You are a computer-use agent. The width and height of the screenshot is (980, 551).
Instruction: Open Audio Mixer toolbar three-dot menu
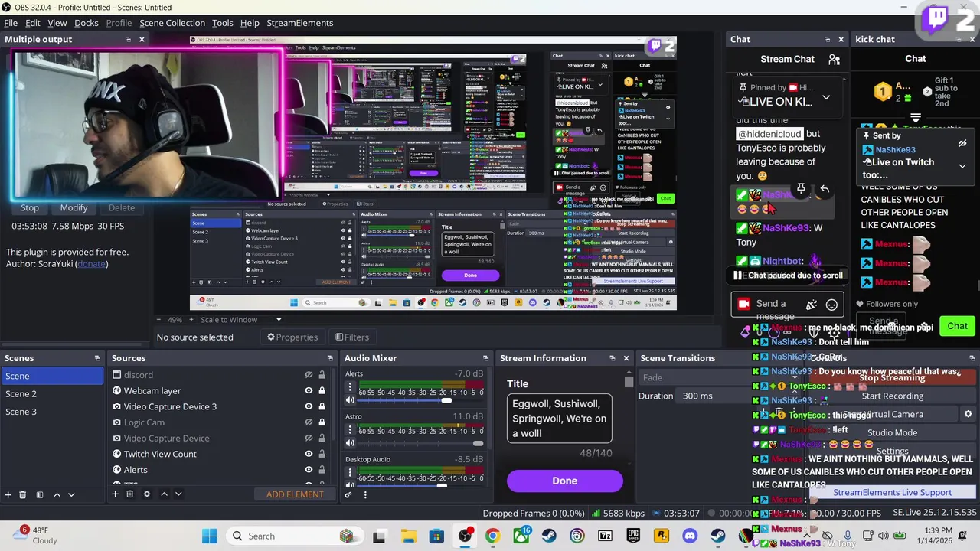(364, 494)
